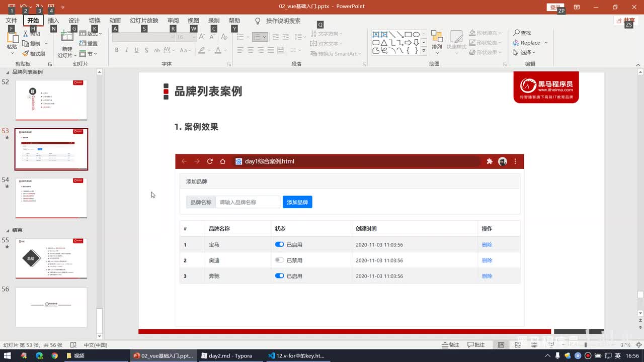This screenshot has height=362, width=644.
Task: Click the Windows Start button
Action: pyautogui.click(x=8, y=355)
